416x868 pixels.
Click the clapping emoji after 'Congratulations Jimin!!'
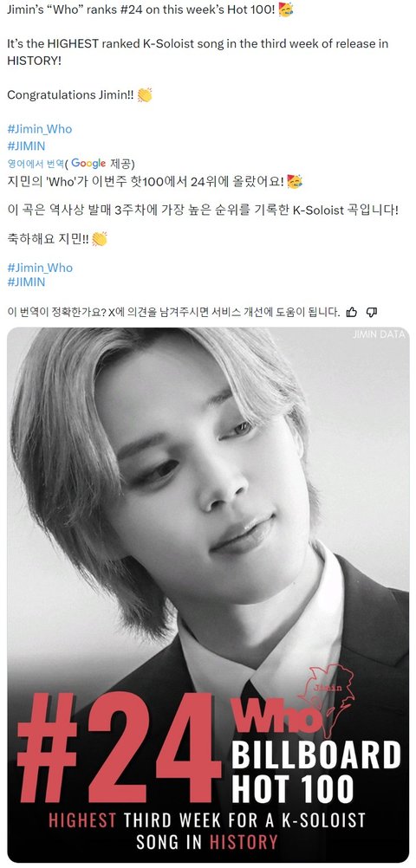pos(145,94)
